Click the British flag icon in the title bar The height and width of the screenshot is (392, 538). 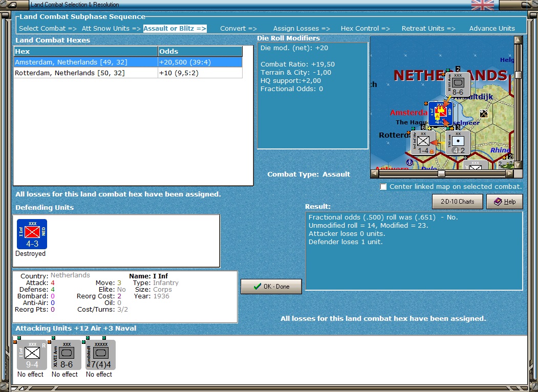pos(482,5)
